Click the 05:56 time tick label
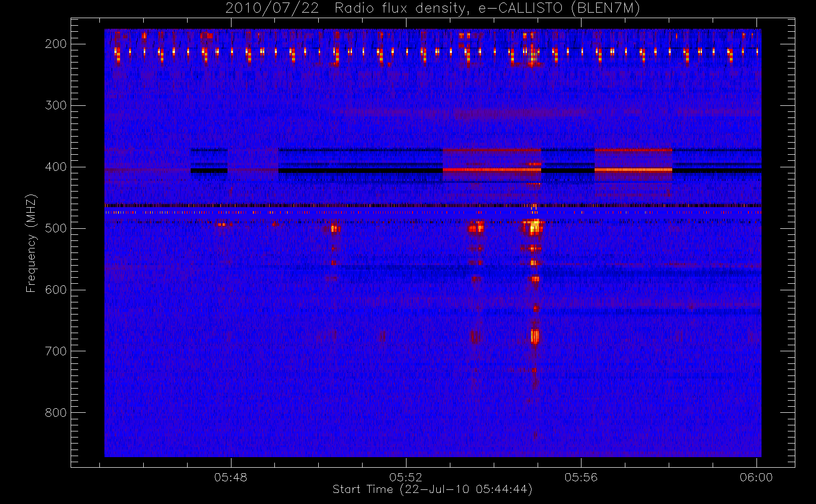816x504 pixels. [581, 477]
